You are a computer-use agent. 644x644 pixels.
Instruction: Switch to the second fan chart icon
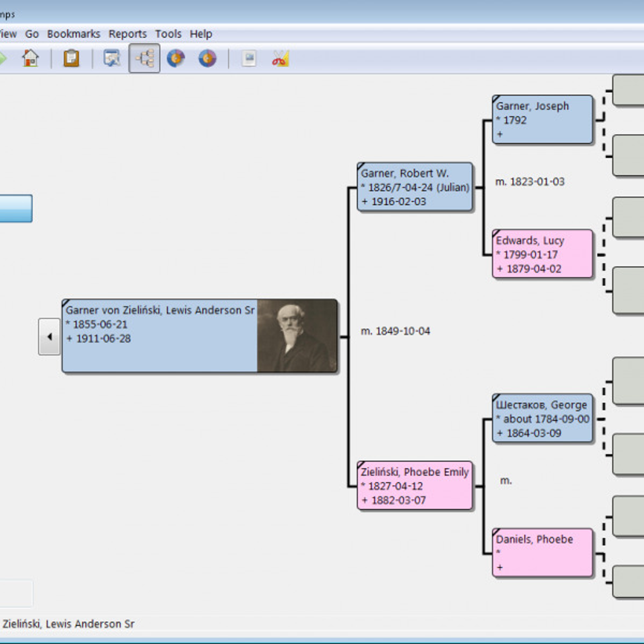[x=207, y=58]
